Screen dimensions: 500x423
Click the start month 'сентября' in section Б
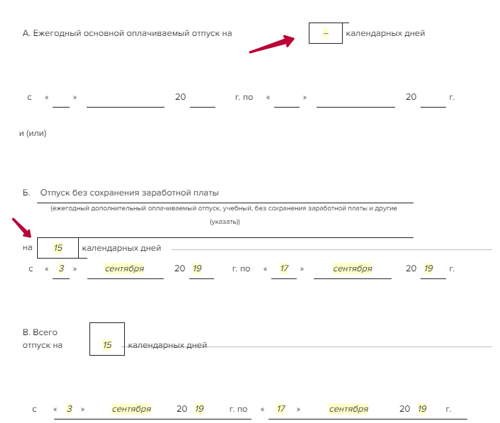[125, 269]
